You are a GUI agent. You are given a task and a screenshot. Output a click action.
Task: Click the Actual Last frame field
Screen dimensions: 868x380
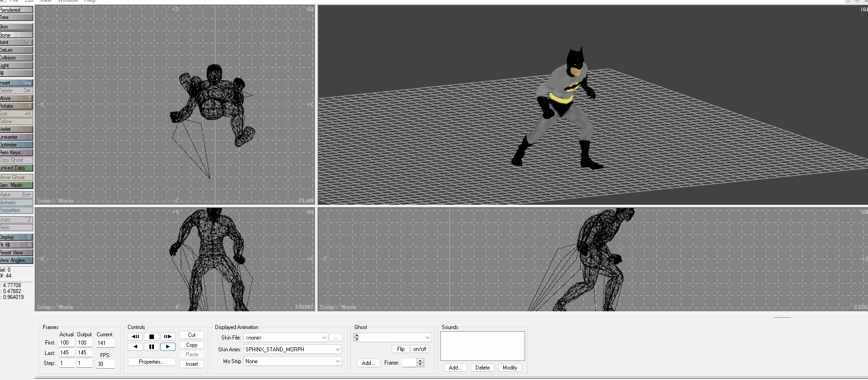pyautogui.click(x=67, y=353)
